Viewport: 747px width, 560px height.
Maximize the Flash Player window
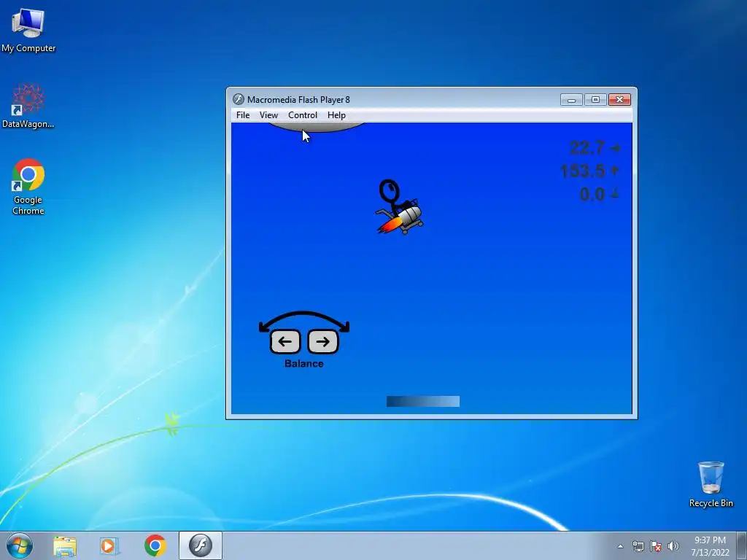tap(595, 99)
